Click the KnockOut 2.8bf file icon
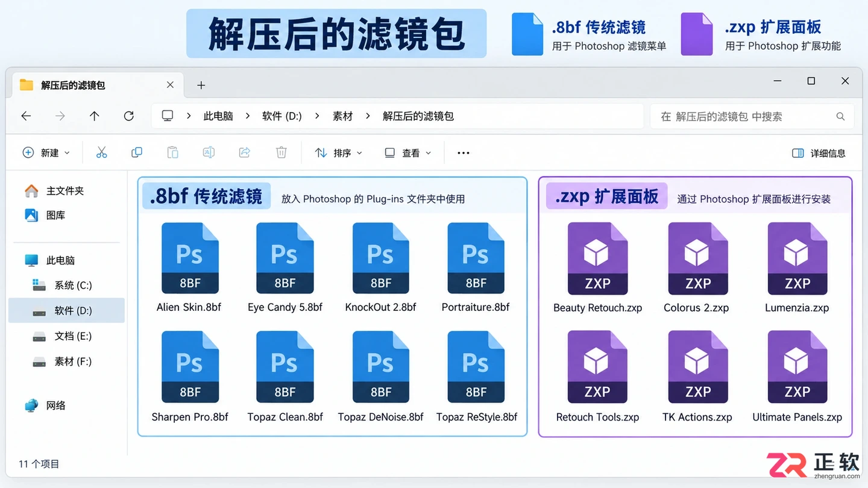The image size is (868, 488). coord(380,258)
